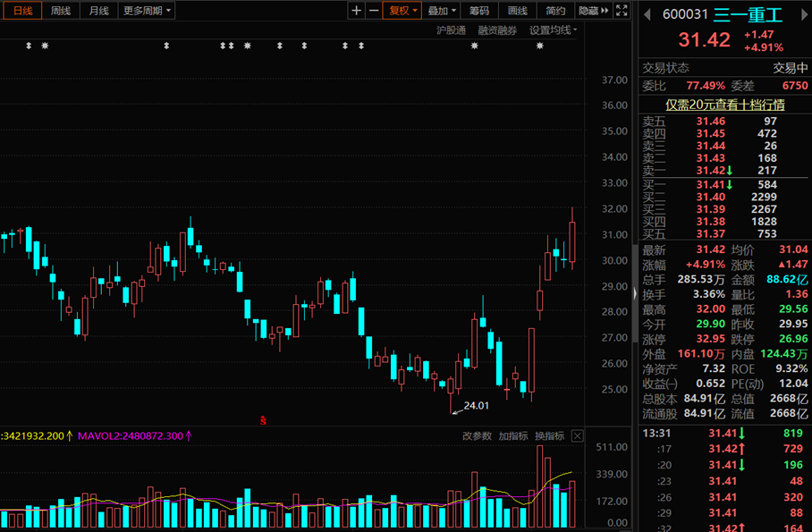
Task: Open the 设置均线 moving average dropdown
Action: [x=553, y=30]
